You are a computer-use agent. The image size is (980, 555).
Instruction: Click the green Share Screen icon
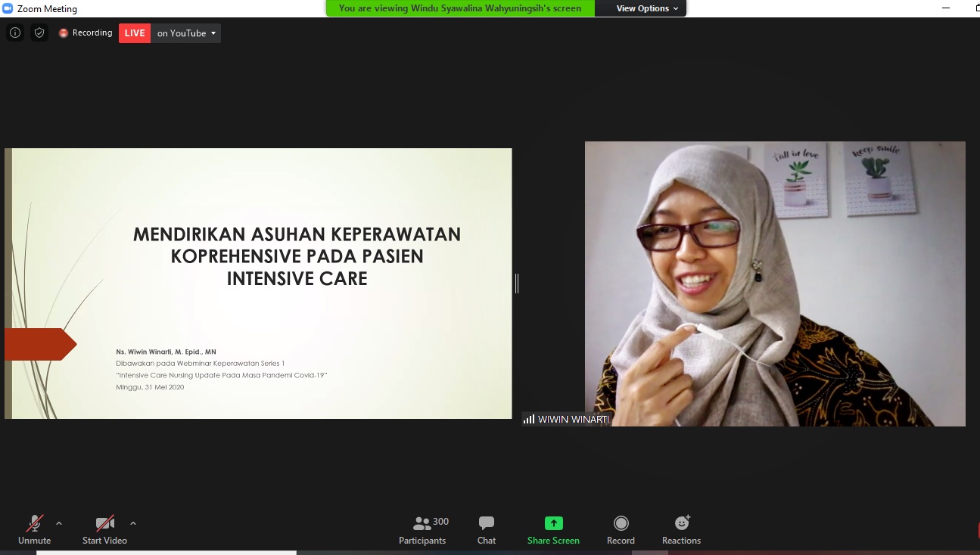tap(553, 523)
